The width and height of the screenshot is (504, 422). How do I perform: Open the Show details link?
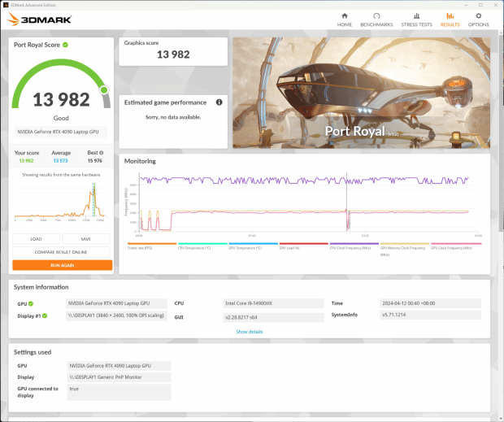(249, 332)
